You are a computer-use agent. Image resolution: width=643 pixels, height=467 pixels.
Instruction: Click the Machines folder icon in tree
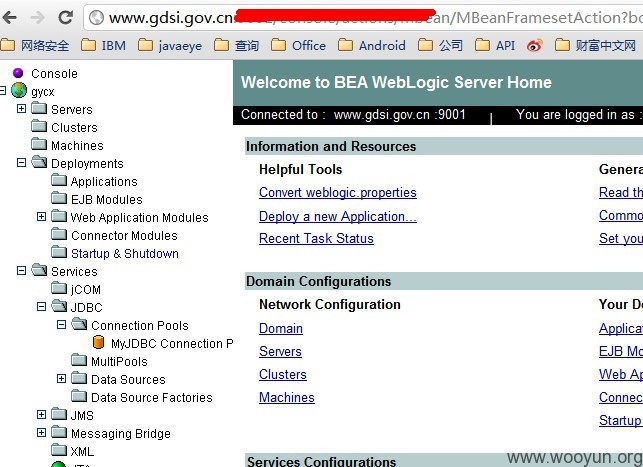(x=39, y=144)
